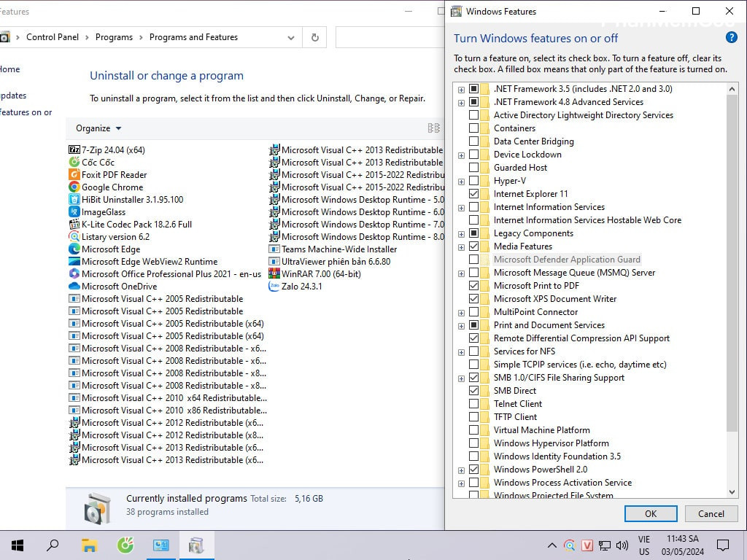Select the Microsoft Edge program icon
This screenshot has width=747, height=560.
tap(74, 249)
